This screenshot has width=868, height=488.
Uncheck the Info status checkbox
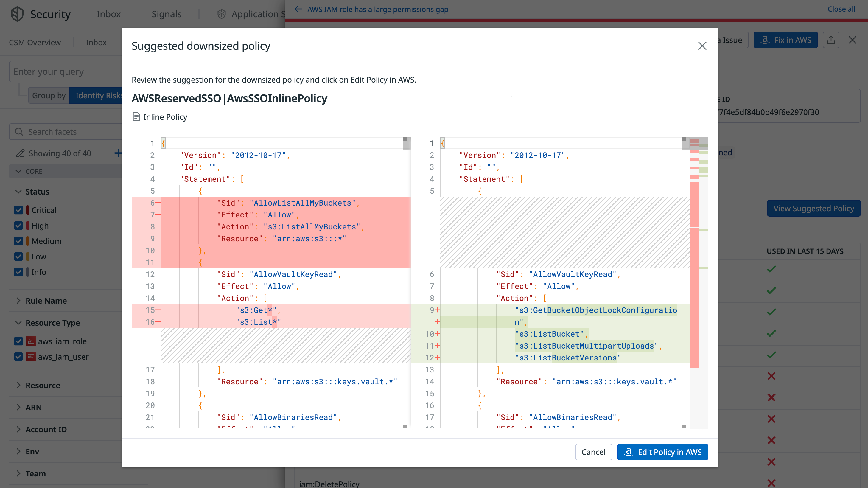coord(18,272)
